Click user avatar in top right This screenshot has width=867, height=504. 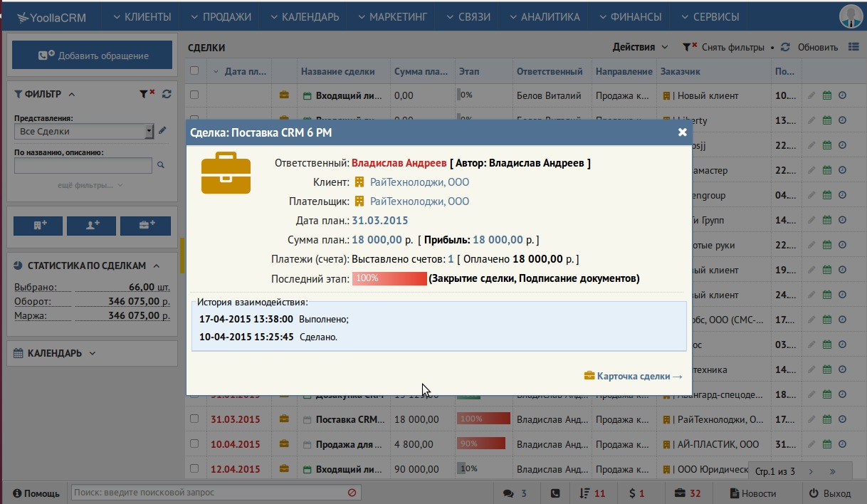[x=851, y=16]
